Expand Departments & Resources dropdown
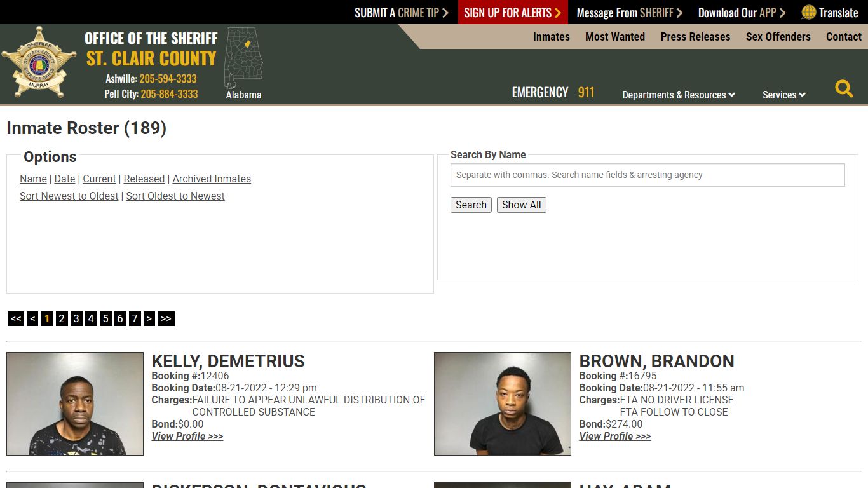 [x=679, y=95]
